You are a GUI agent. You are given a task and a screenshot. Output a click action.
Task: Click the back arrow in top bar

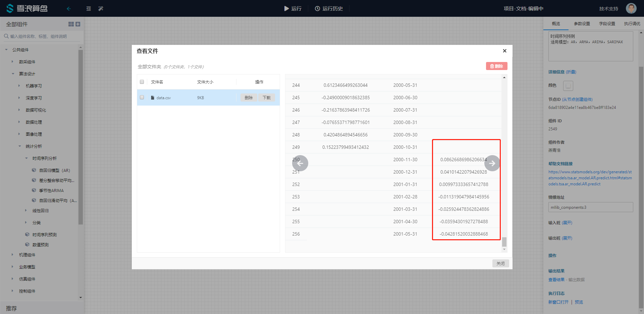click(x=69, y=9)
